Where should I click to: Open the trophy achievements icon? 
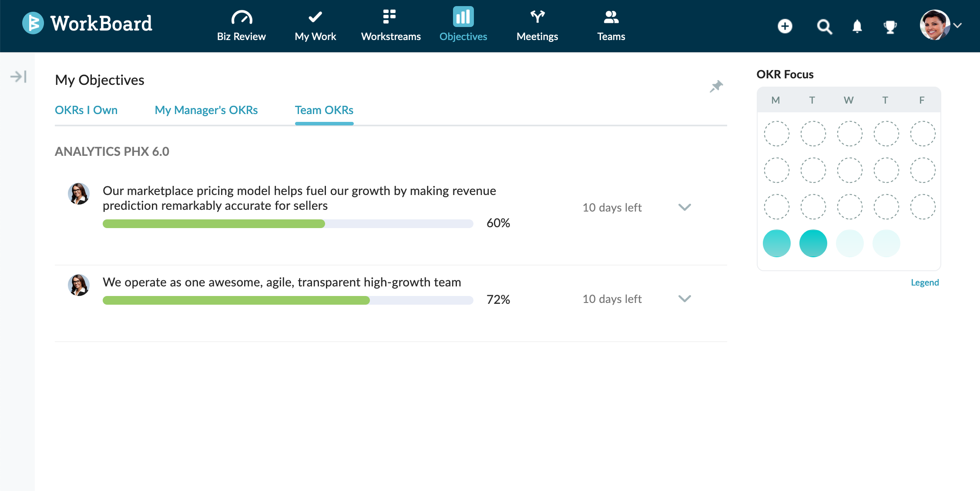coord(890,27)
